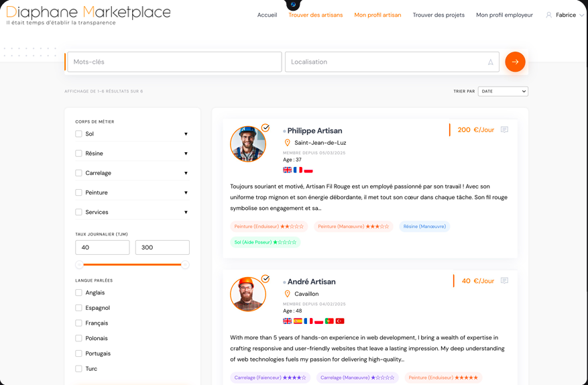Open the Trier par Date dropdown

pos(503,91)
